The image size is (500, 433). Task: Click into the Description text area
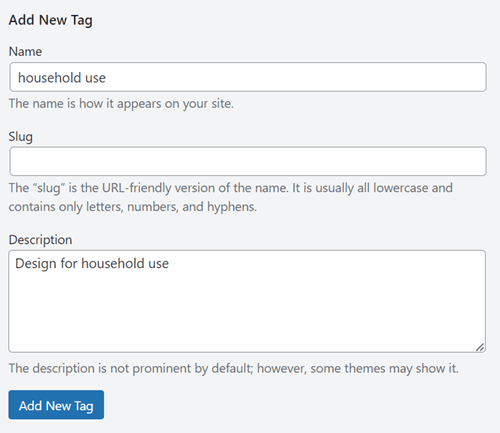(247, 301)
